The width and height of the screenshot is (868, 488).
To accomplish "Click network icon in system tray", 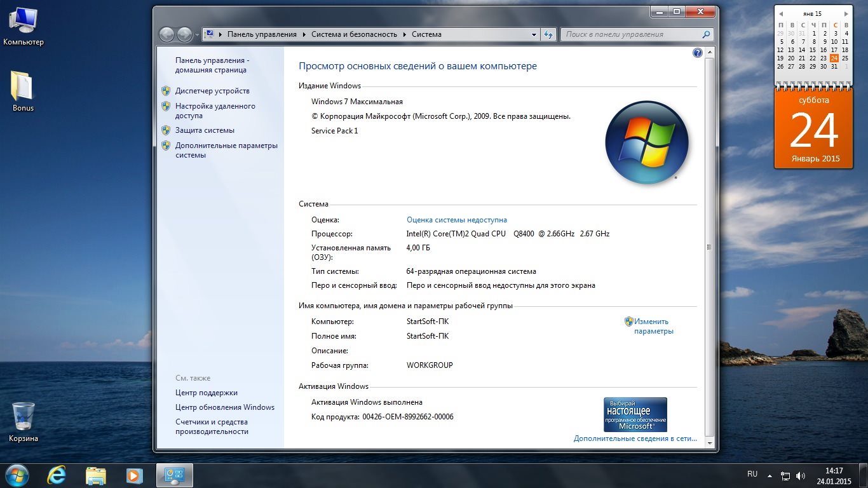I will tap(785, 475).
